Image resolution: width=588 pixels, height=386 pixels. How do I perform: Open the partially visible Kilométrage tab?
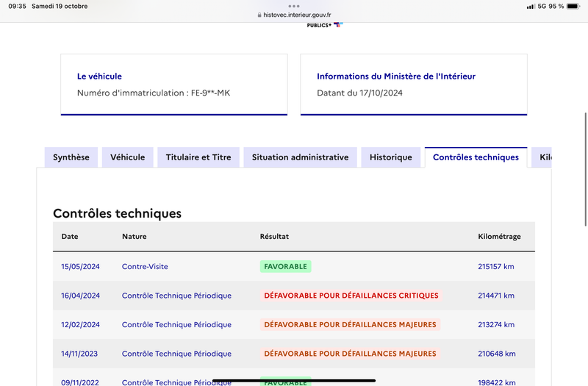[x=542, y=157]
